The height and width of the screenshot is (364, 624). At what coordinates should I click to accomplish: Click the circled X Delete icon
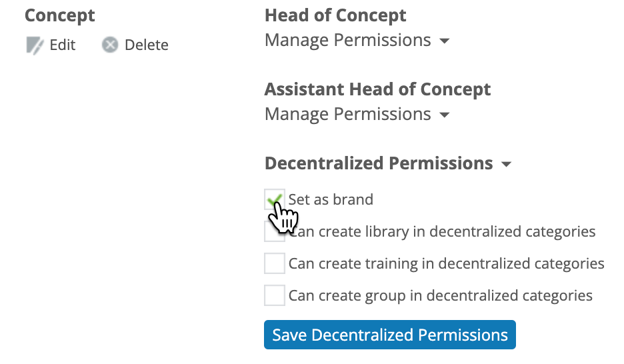[110, 45]
